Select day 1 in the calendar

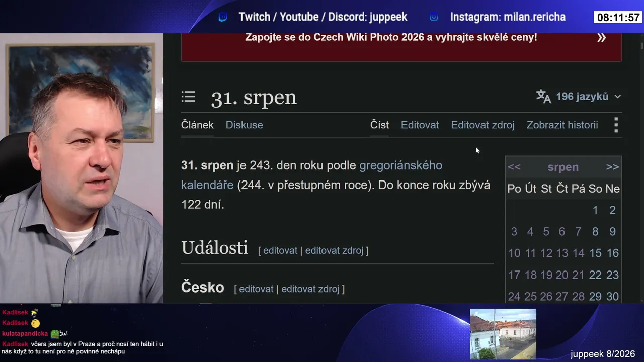595,210
